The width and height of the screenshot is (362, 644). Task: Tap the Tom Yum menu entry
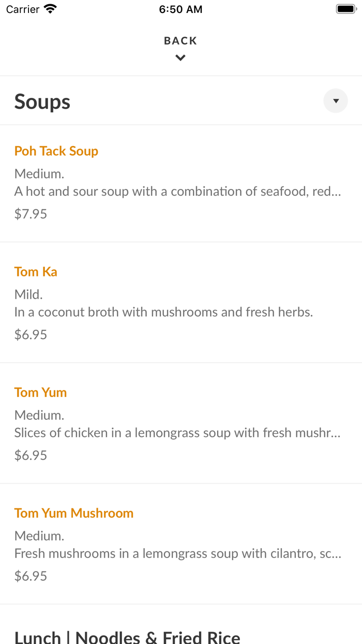click(x=40, y=392)
